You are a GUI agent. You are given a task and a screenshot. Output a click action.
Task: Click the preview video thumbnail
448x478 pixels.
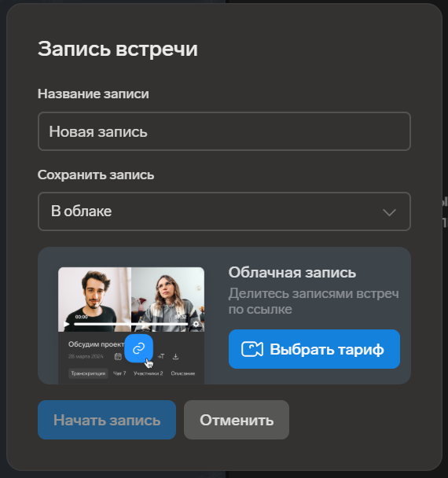(x=131, y=300)
